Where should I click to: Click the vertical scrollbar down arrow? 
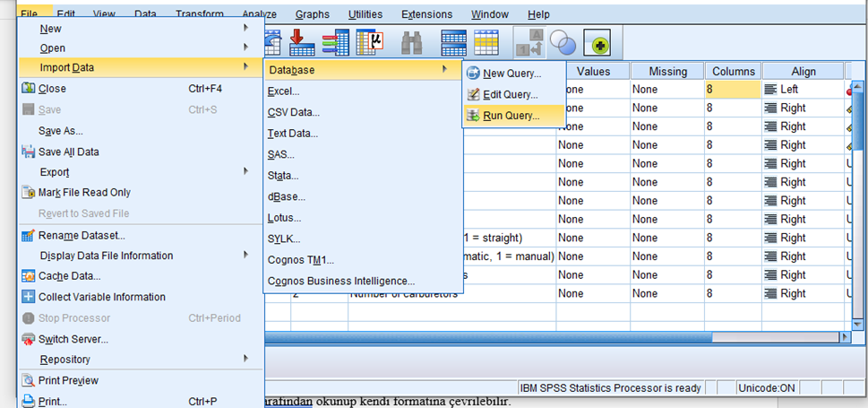(x=857, y=324)
